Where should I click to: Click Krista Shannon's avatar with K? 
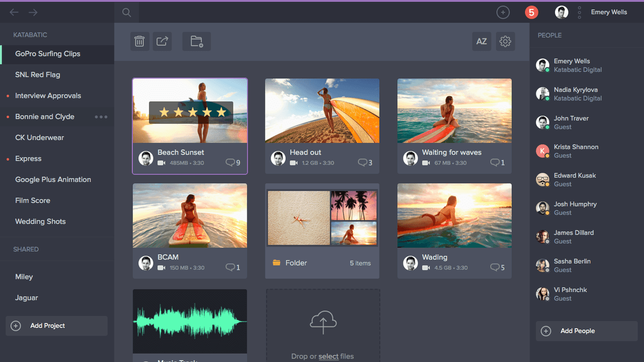click(543, 151)
